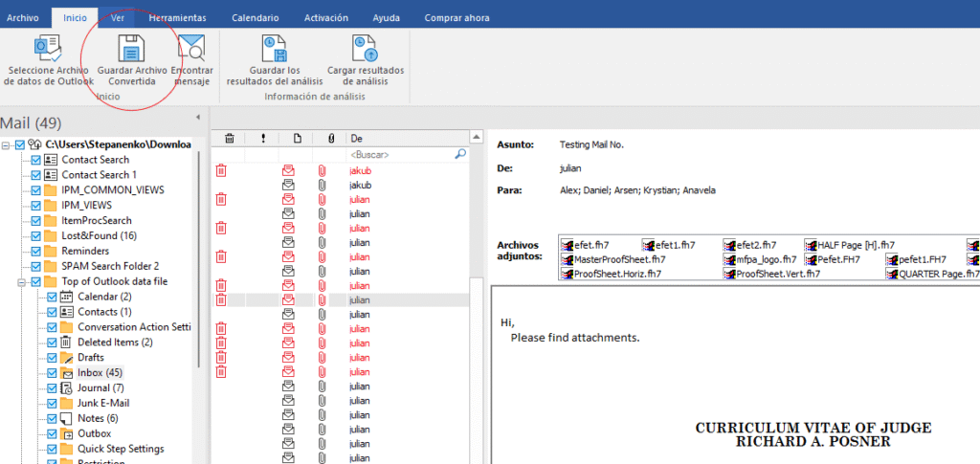Toggle Contact Search 1 checkbox
The width and height of the screenshot is (980, 464).
point(35,175)
